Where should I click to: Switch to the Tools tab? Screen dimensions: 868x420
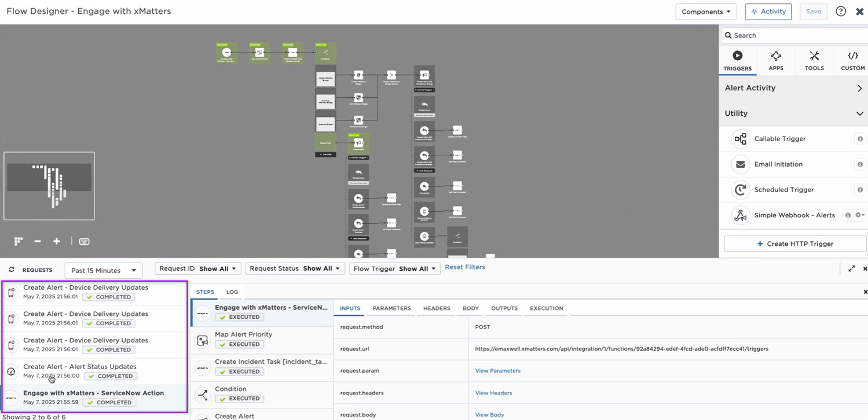click(814, 61)
